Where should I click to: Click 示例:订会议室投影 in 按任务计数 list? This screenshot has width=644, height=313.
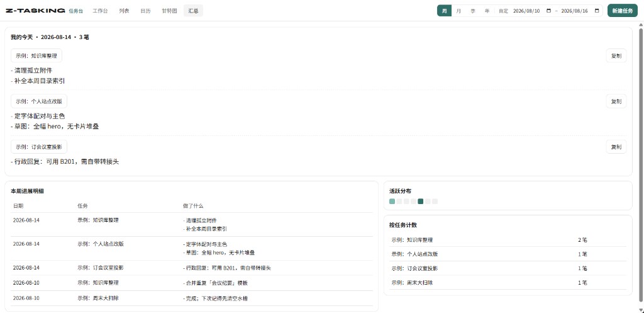[x=415, y=268]
